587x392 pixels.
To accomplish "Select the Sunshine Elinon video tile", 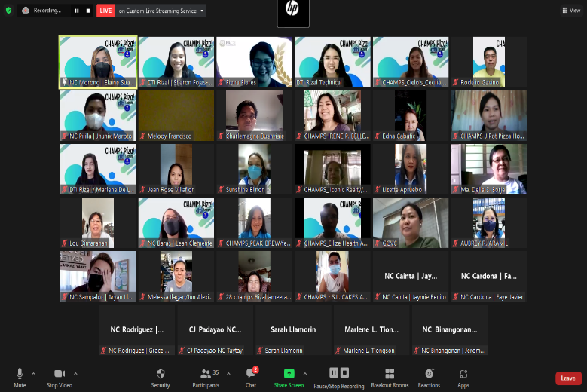I will coord(255,169).
